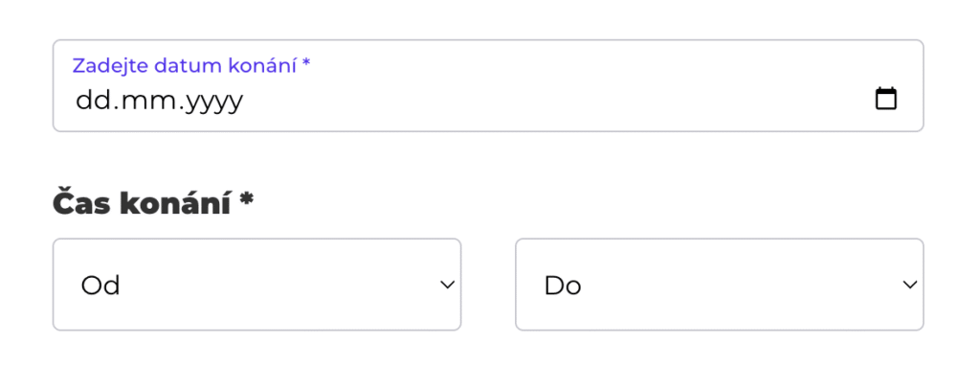Viewport: 980px width, 366px height.
Task: Click the 'Do' placeholder text
Action: (563, 286)
